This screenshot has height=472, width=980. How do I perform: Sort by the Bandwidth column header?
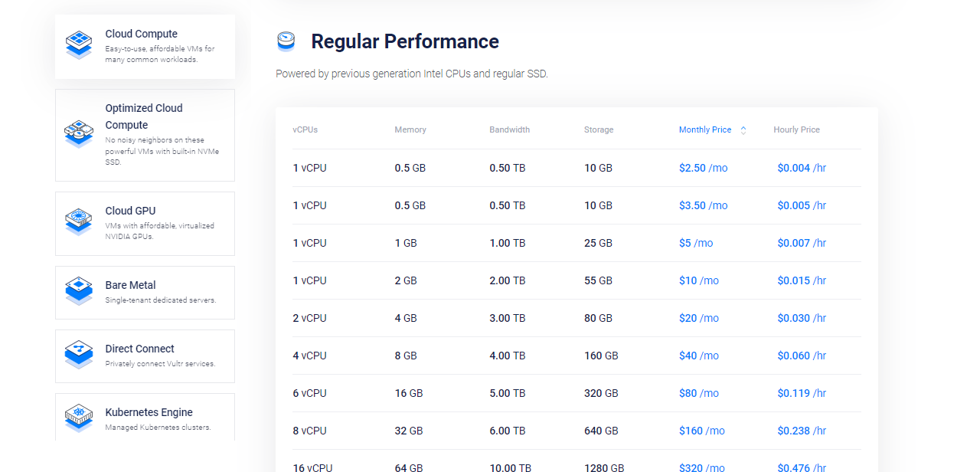point(509,130)
